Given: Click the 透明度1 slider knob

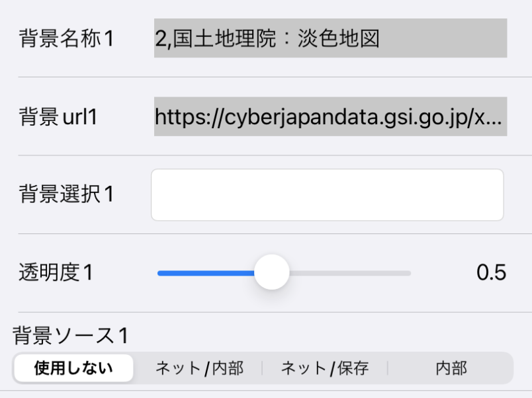Looking at the screenshot, I should [x=272, y=272].
